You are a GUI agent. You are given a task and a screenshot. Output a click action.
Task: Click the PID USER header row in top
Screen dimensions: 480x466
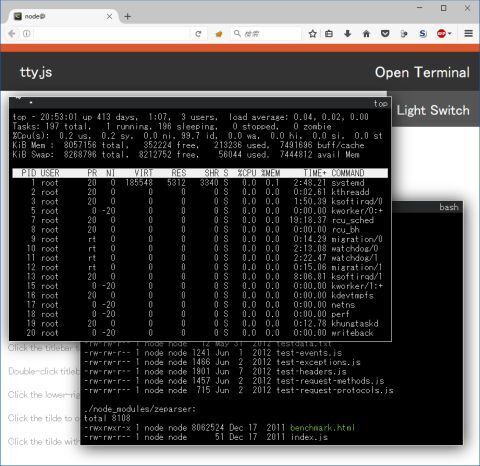(200, 173)
